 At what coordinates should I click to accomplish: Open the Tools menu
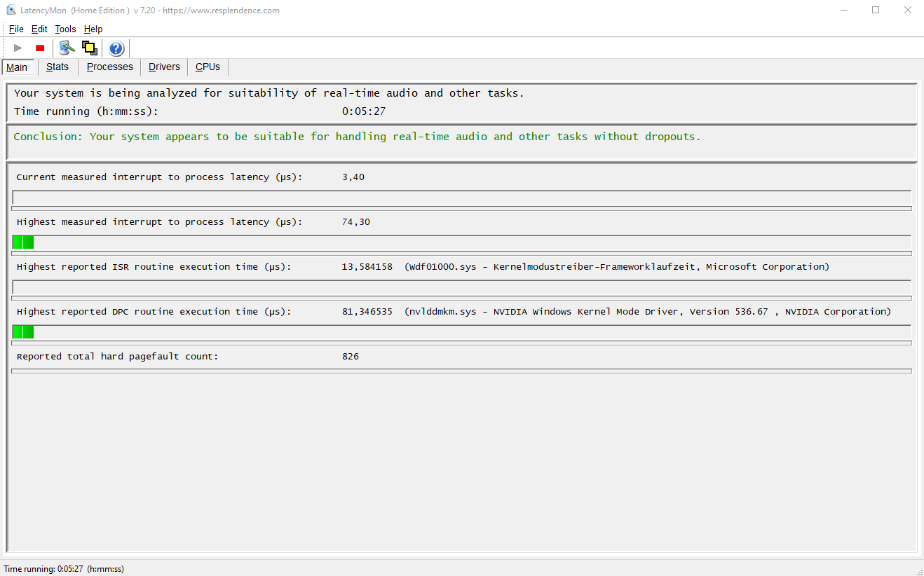[65, 29]
